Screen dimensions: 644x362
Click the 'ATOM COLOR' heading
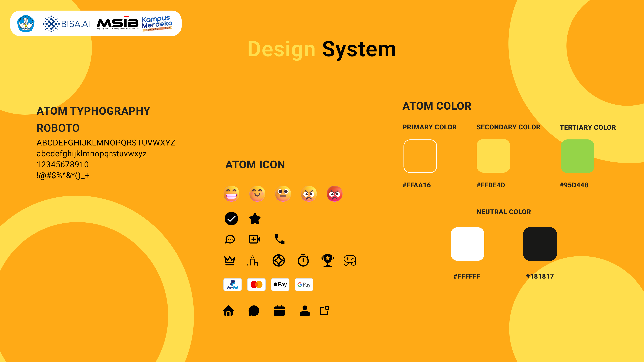[x=437, y=106]
